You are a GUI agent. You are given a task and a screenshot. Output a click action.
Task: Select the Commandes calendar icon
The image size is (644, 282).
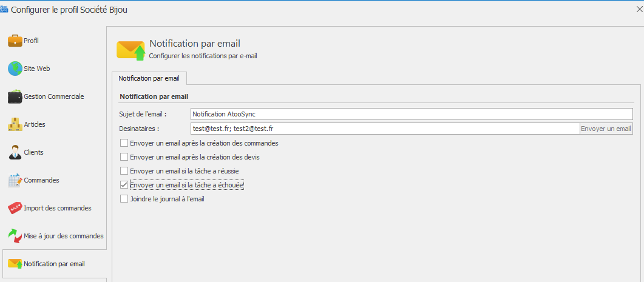[x=15, y=180]
